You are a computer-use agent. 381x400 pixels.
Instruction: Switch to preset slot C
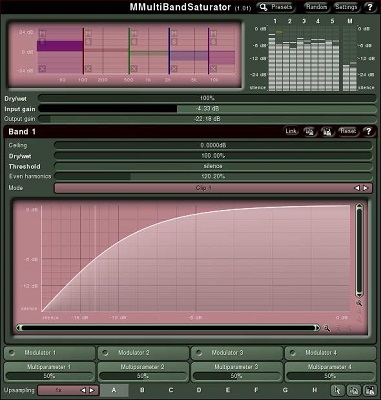tap(171, 390)
